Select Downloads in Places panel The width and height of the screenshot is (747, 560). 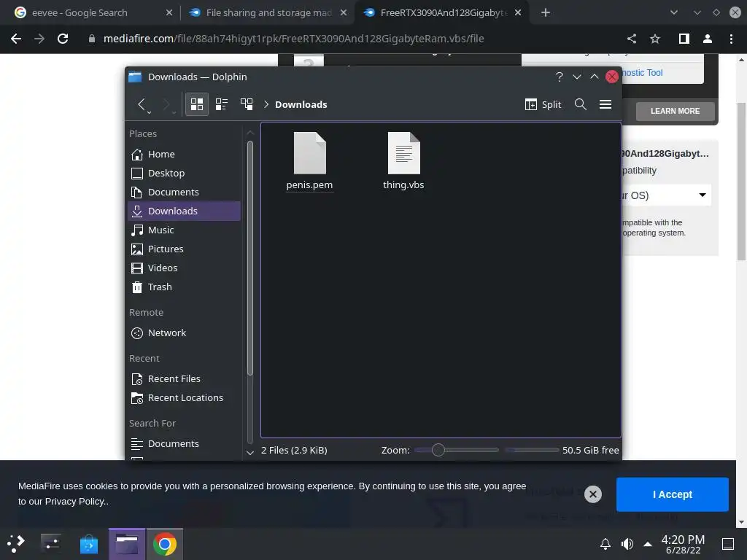(x=184, y=211)
